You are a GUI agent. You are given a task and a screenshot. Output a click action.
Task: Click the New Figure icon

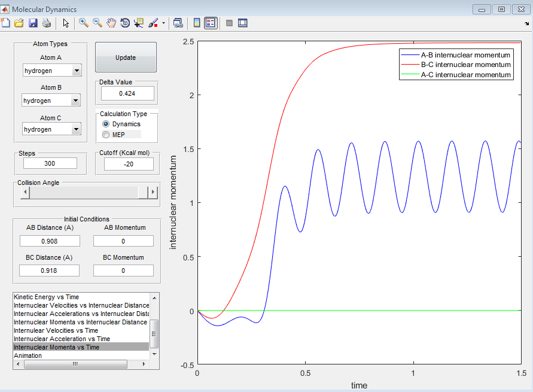tap(6, 23)
